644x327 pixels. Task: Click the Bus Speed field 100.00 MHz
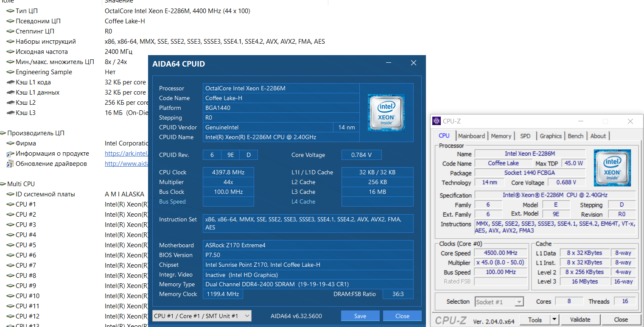pyautogui.click(x=501, y=272)
